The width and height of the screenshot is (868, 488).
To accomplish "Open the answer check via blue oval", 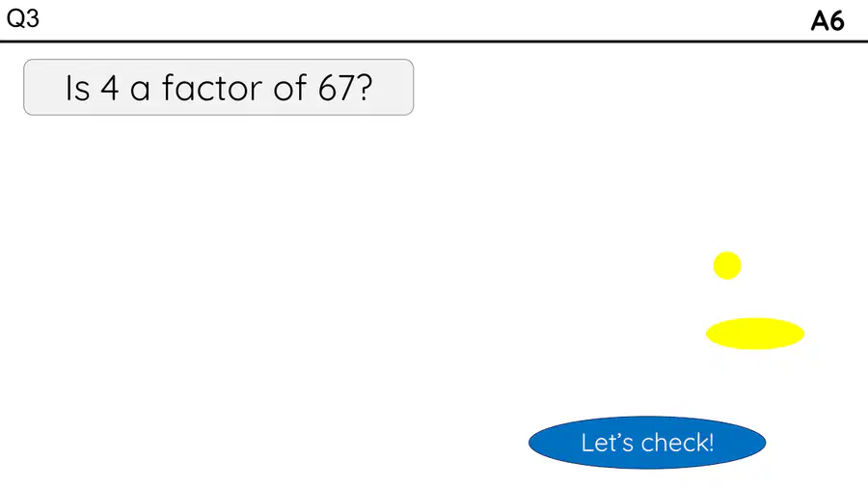I will tap(647, 443).
